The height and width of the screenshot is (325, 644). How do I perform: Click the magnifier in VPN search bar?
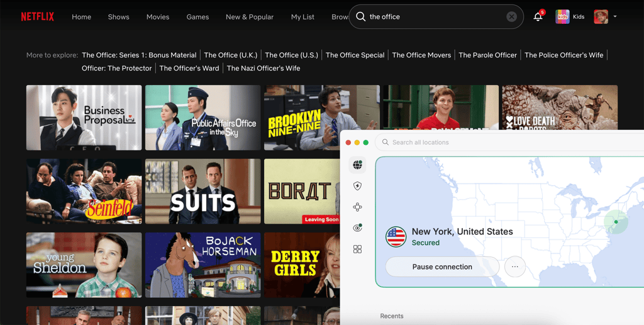tap(386, 142)
